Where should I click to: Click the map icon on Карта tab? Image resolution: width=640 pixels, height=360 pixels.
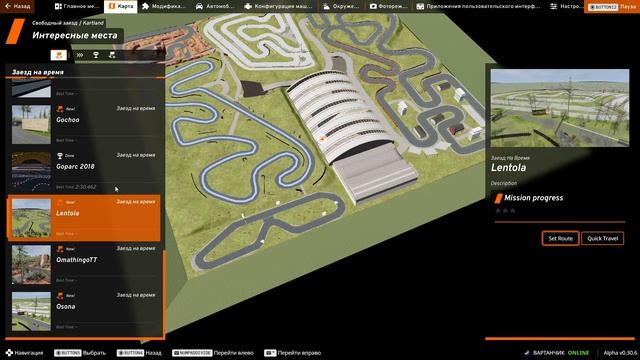[112, 7]
